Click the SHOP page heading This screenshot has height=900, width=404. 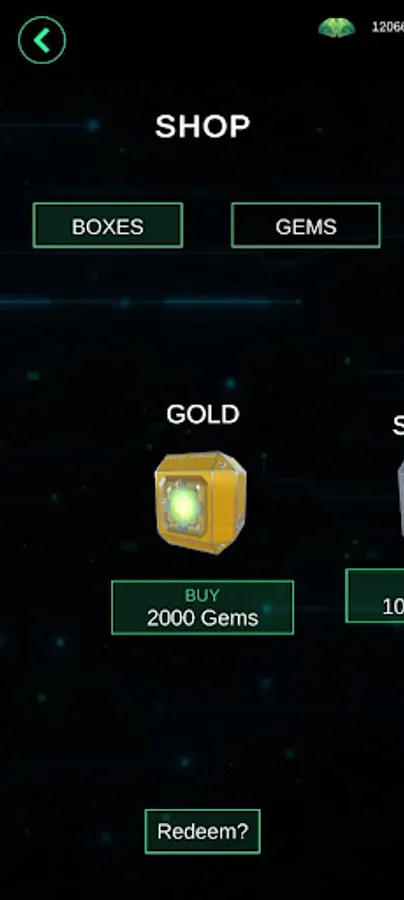click(203, 126)
